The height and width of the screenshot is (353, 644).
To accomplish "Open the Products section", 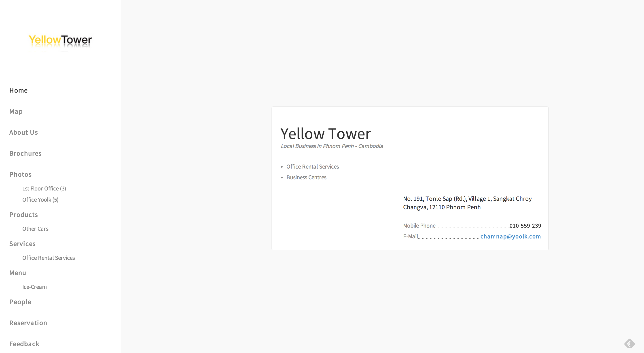I will 23,214.
